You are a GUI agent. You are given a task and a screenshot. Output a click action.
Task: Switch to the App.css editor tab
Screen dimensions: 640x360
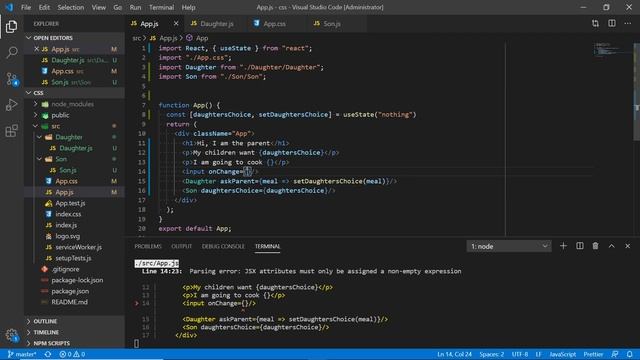click(x=273, y=24)
